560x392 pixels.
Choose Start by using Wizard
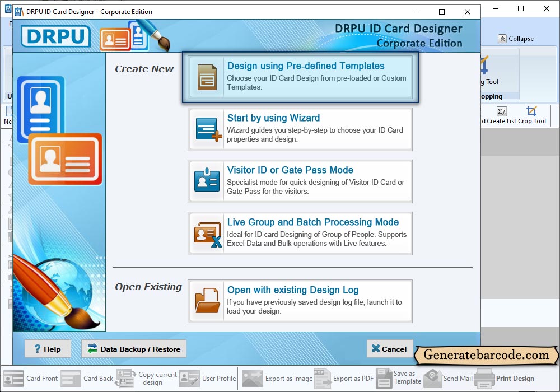300,129
